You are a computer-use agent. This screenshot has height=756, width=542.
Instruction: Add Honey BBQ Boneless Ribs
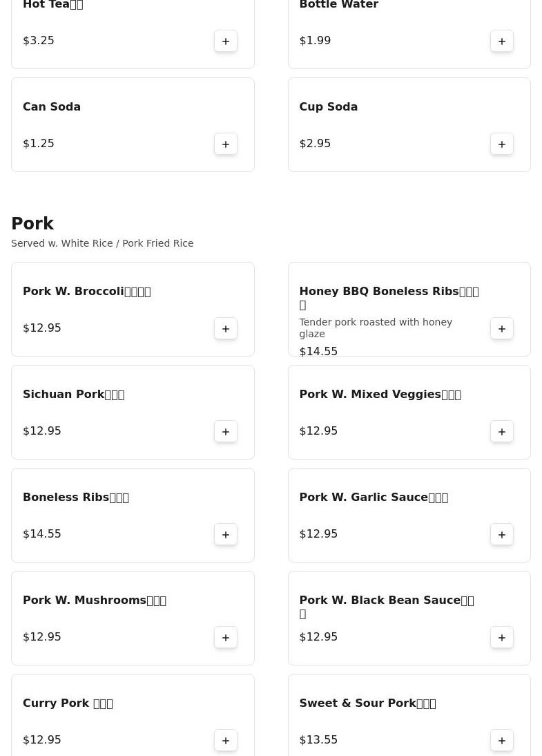coord(502,329)
